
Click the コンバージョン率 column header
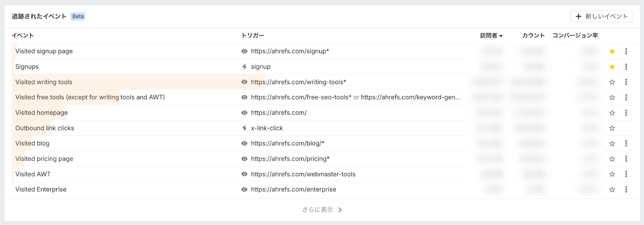tap(575, 35)
